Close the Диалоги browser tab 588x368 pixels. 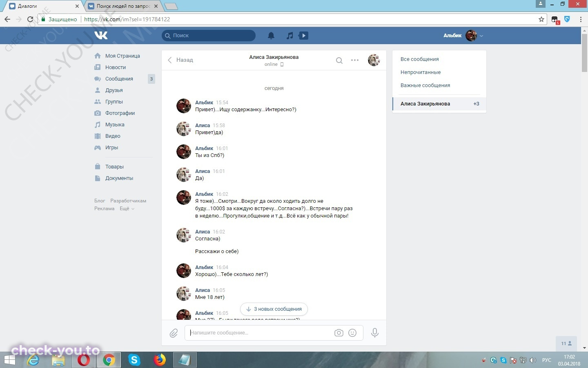[x=77, y=6]
